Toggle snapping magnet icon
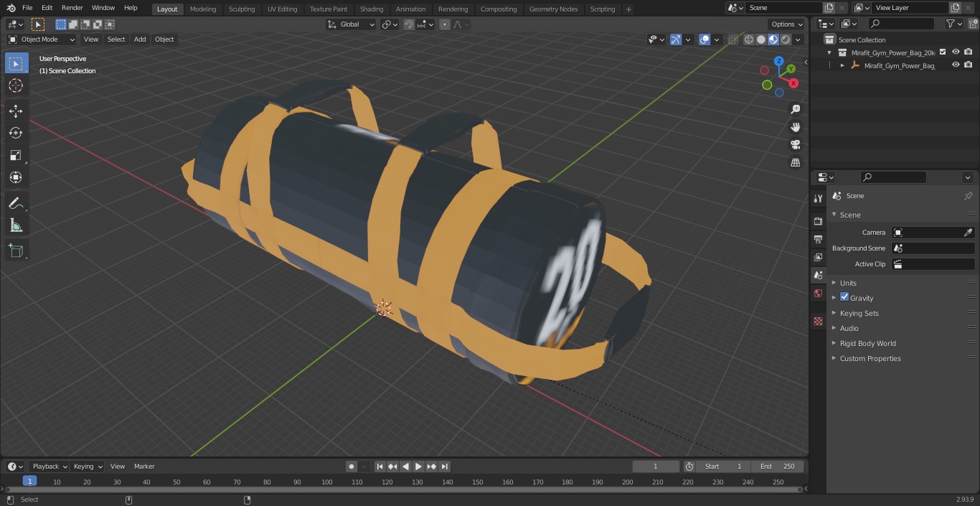 click(409, 24)
